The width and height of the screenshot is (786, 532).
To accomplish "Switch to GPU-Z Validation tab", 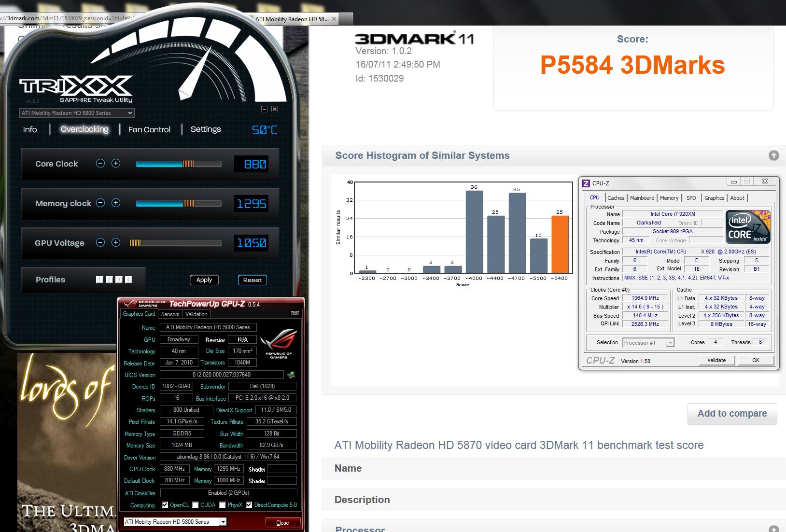I will pyautogui.click(x=196, y=314).
